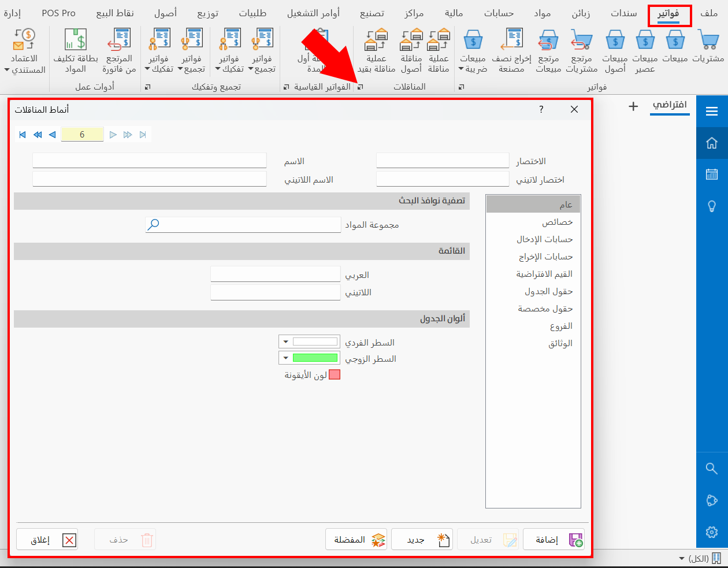
Task: Click the search magnifier in the sidebar
Action: click(712, 469)
